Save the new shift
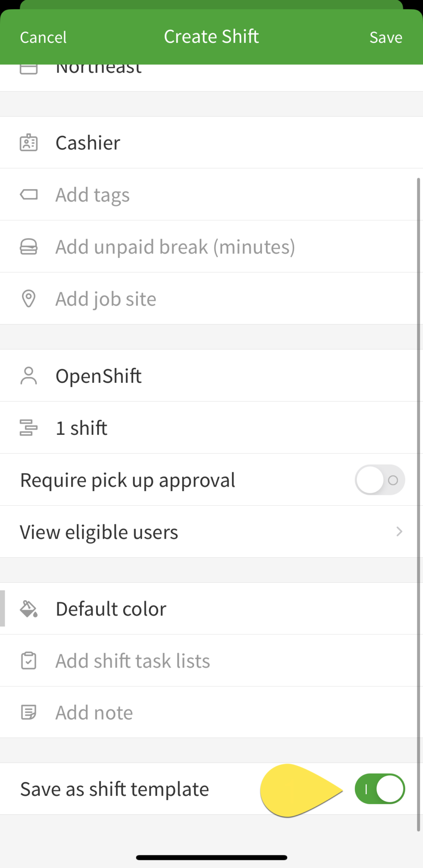The width and height of the screenshot is (423, 868). tap(386, 37)
